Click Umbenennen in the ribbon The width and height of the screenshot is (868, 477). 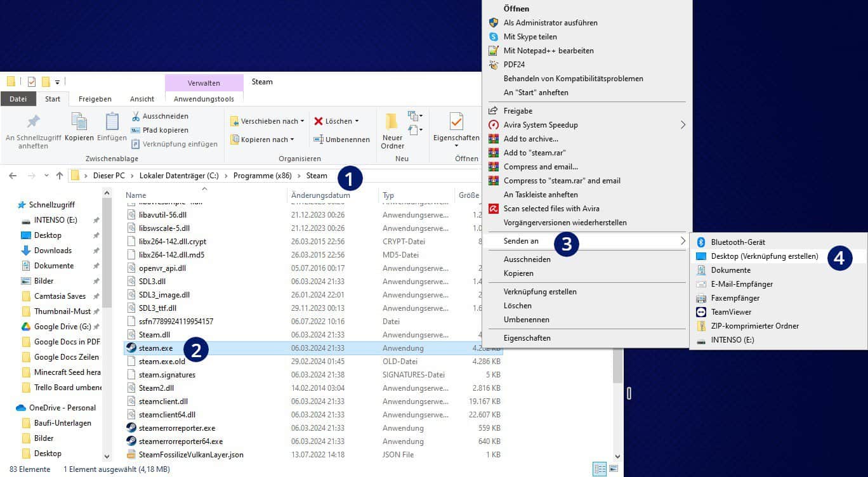tap(341, 140)
